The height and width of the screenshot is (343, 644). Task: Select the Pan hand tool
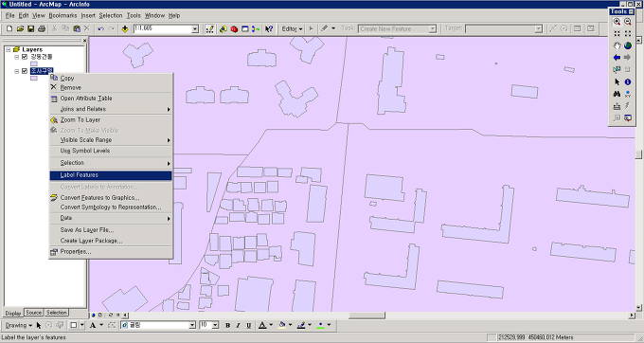click(x=617, y=45)
